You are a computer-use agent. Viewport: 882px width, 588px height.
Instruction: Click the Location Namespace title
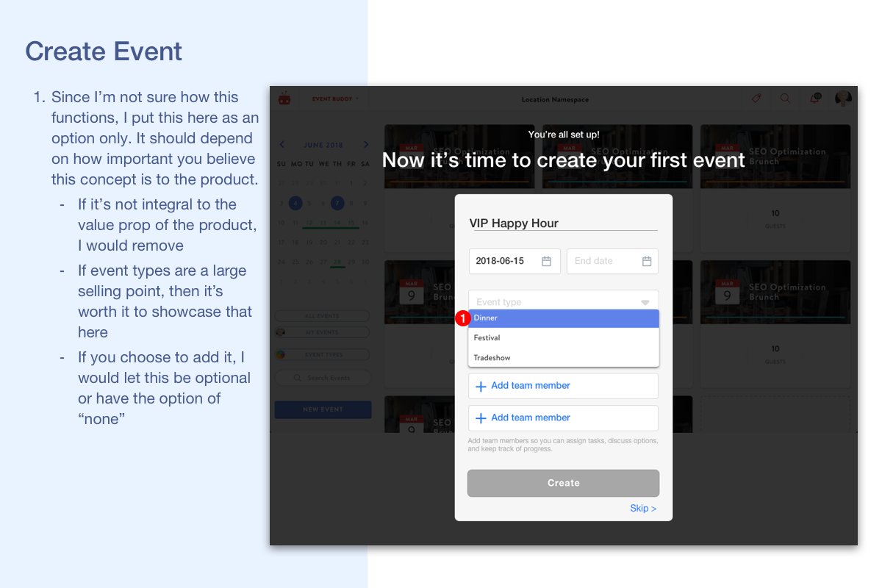point(555,100)
